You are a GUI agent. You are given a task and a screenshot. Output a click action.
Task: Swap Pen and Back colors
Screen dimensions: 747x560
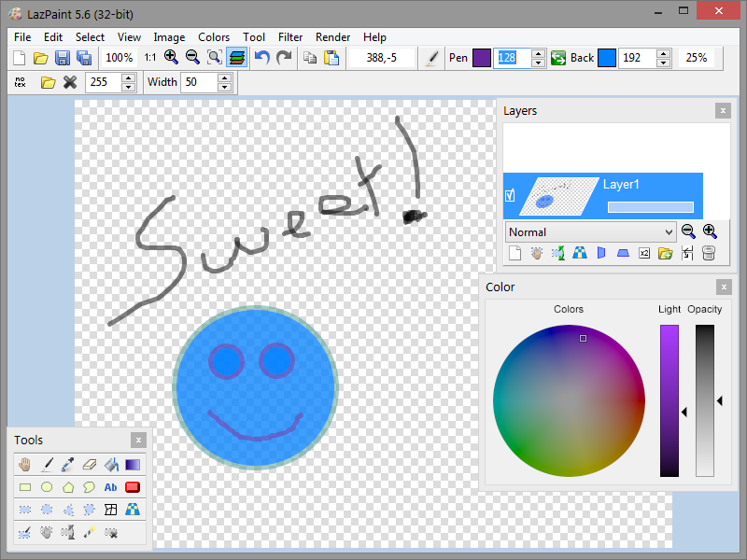point(557,58)
